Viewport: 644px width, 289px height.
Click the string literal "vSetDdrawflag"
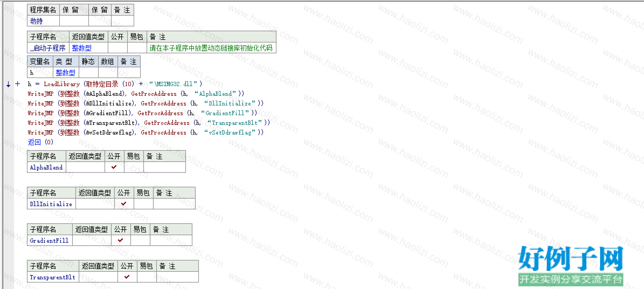tap(230, 132)
